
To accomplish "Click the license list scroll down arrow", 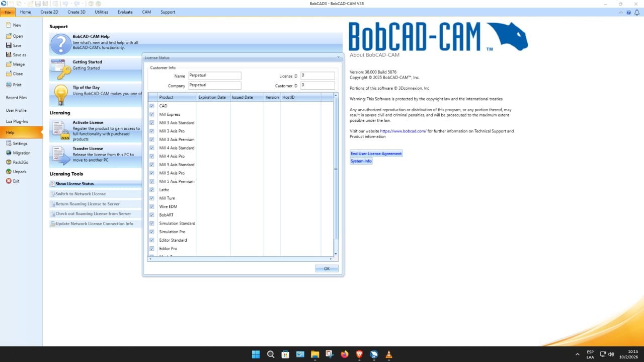I will coord(336,254).
